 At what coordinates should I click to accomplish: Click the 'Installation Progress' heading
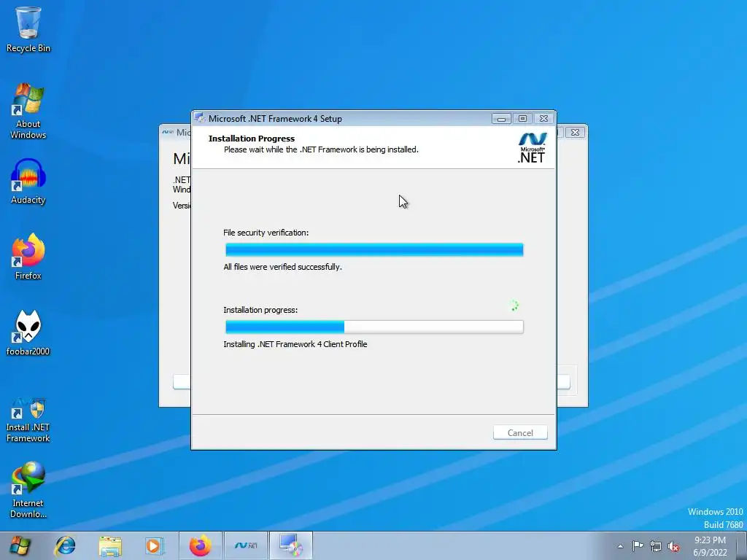point(252,139)
